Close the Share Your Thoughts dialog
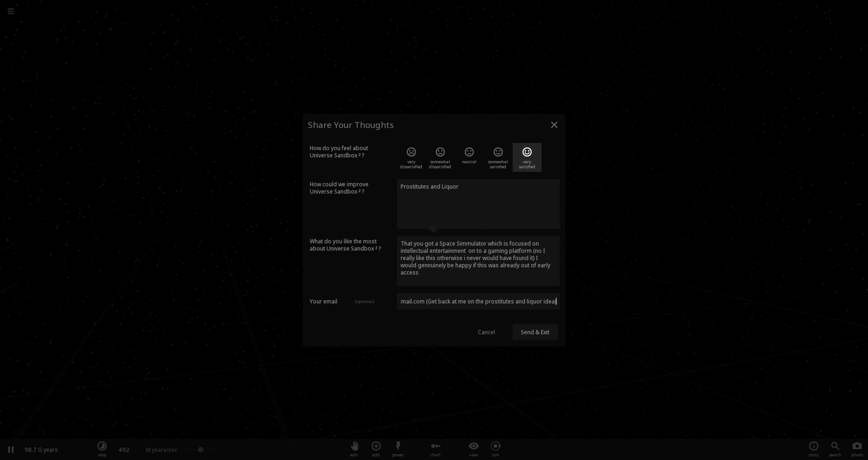This screenshot has width=868, height=460. [x=554, y=125]
